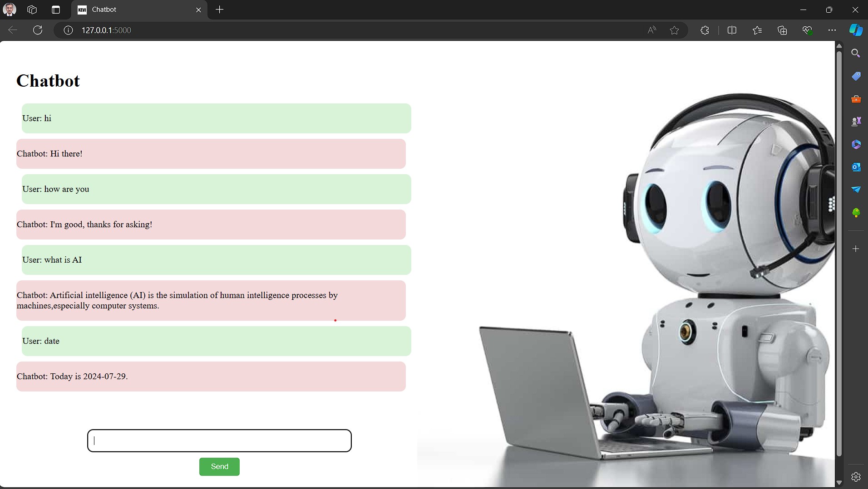868x489 pixels.
Task: View site information icon
Action: pyautogui.click(x=68, y=30)
